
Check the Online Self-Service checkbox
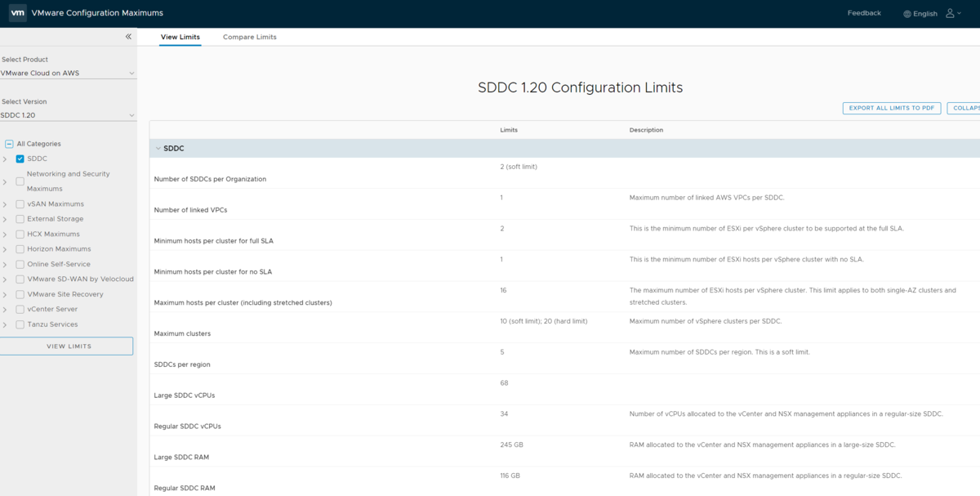pos(20,264)
